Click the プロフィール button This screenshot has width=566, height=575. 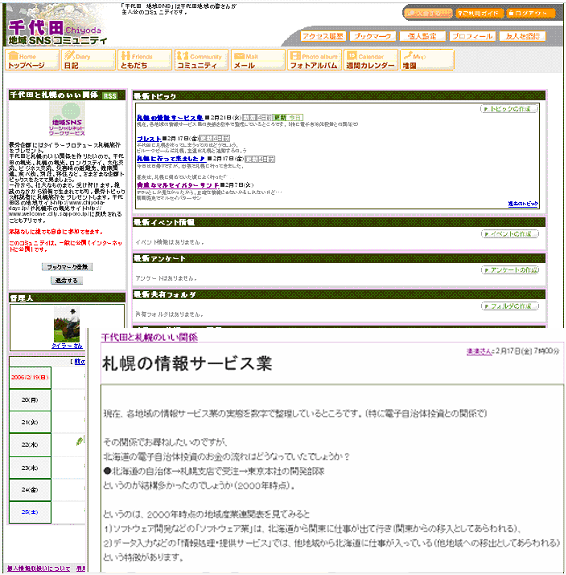(x=472, y=36)
